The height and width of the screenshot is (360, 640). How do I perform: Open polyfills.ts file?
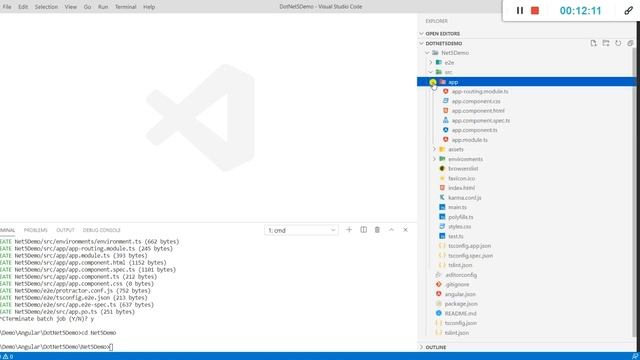[x=461, y=217]
